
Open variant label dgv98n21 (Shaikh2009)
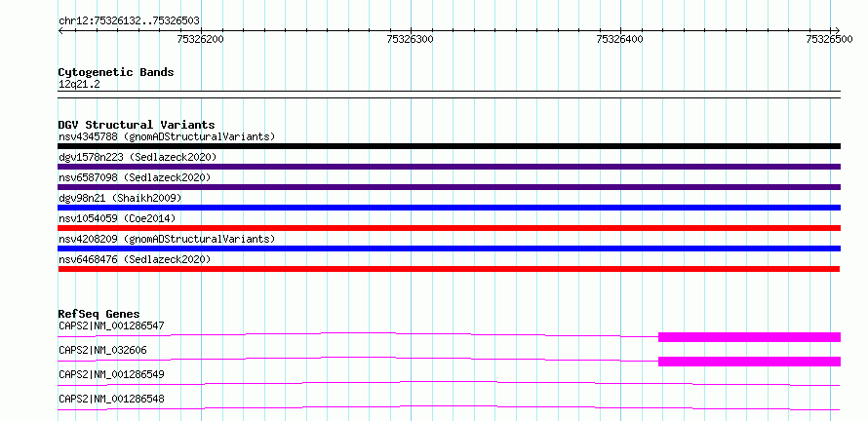[x=120, y=198]
